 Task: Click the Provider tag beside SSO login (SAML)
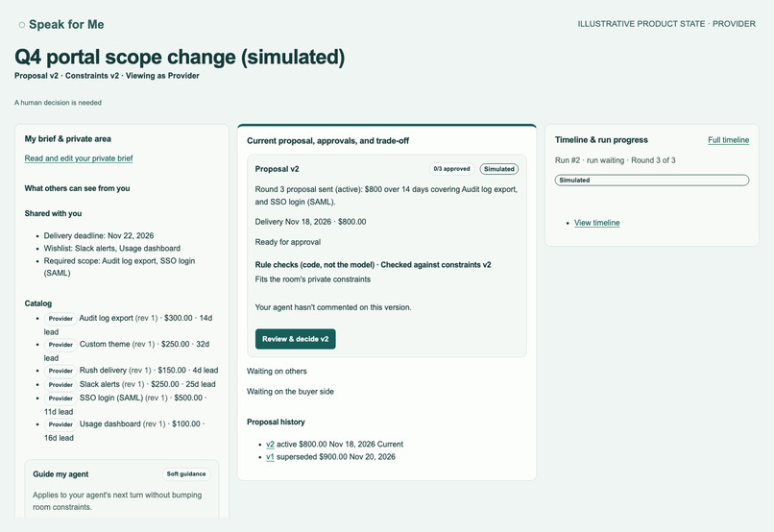coord(60,399)
